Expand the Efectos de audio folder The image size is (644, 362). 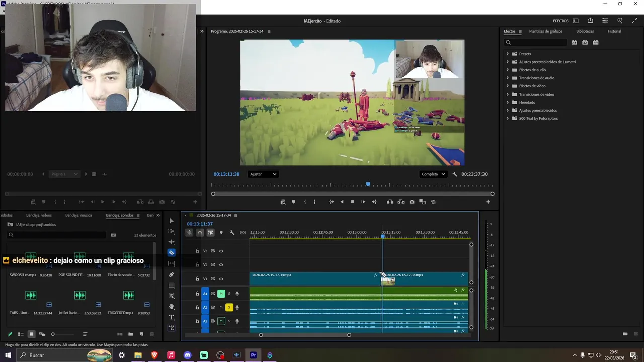pos(508,70)
